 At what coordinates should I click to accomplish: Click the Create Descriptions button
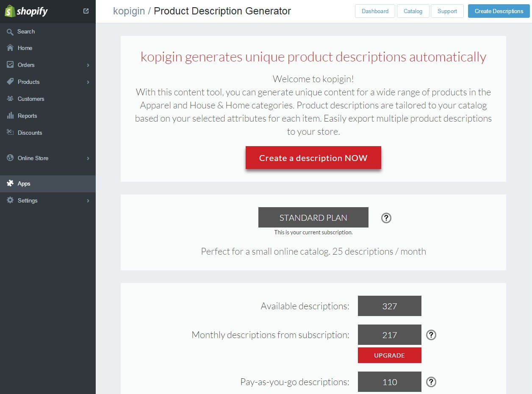point(499,11)
